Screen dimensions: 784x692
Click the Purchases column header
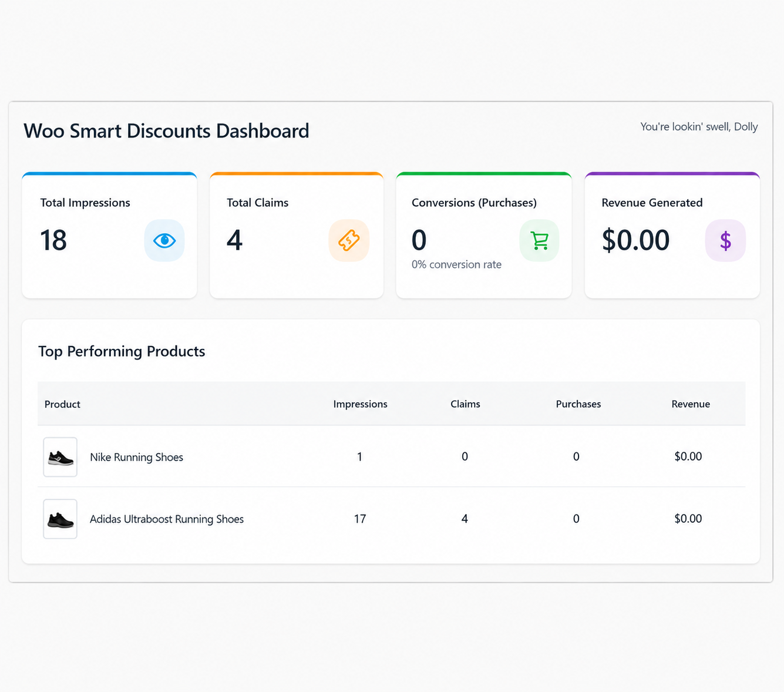coord(578,404)
